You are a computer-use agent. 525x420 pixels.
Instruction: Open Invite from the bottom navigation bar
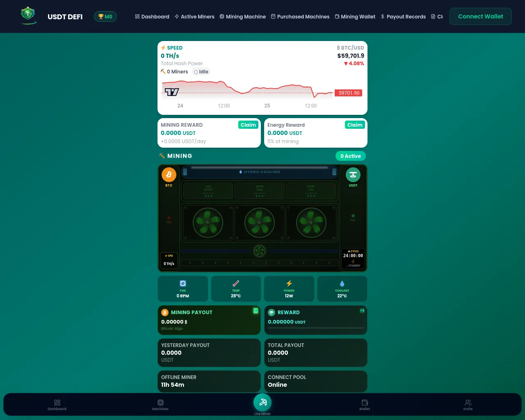pos(468,405)
